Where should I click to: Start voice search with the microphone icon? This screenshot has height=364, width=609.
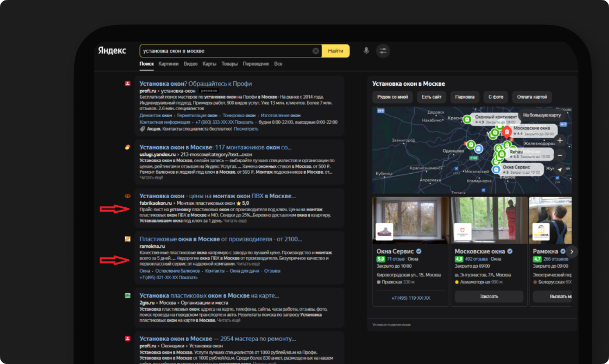(367, 51)
